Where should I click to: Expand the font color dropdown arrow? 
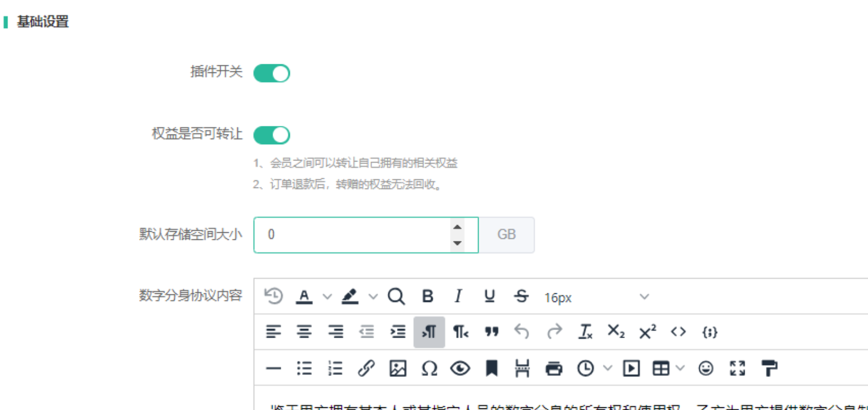[x=327, y=297]
